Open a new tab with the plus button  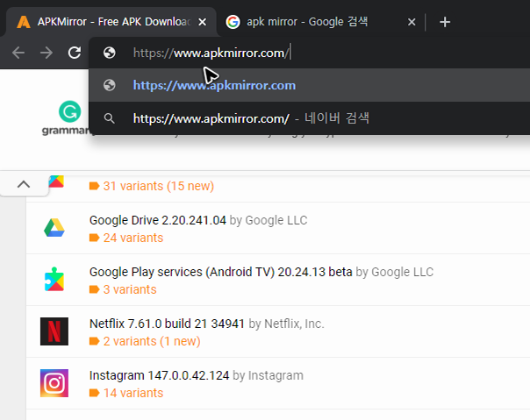(445, 22)
